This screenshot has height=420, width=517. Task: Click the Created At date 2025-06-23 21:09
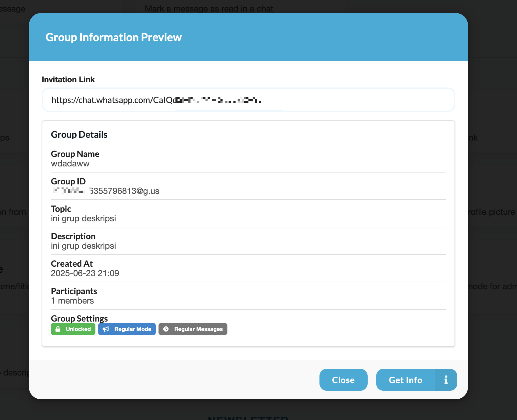[85, 273]
